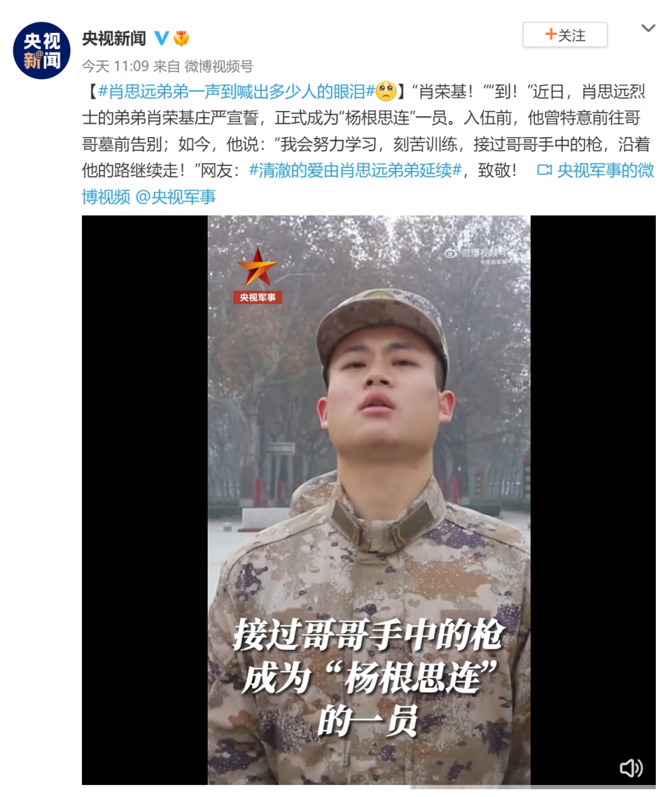Open the @央视军事 mention link
The width and height of the screenshot is (672, 797).
[x=176, y=197]
